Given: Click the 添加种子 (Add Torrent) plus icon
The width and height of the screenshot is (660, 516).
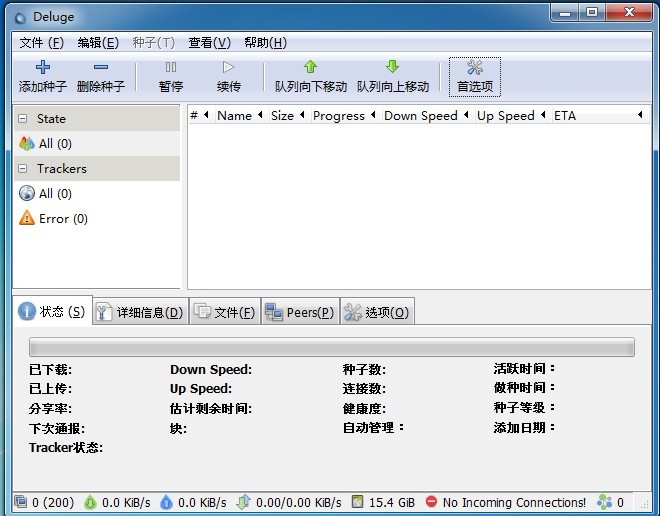Looking at the screenshot, I should point(42,68).
